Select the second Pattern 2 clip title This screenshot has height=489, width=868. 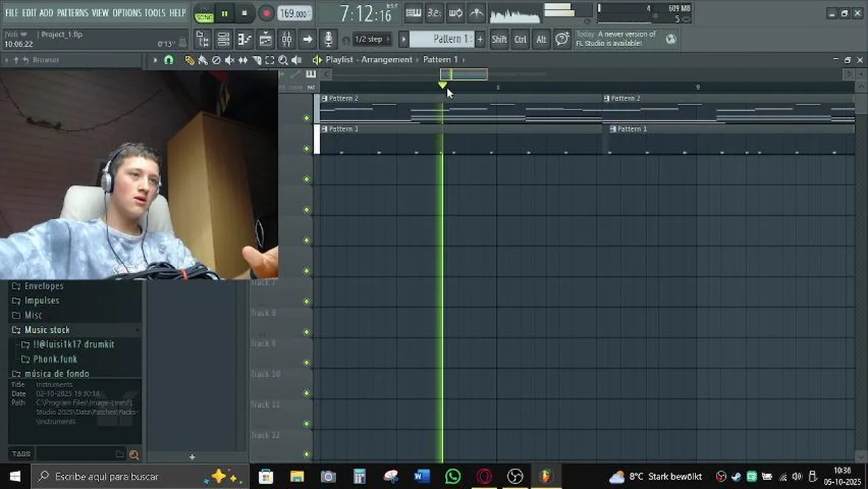click(x=626, y=98)
